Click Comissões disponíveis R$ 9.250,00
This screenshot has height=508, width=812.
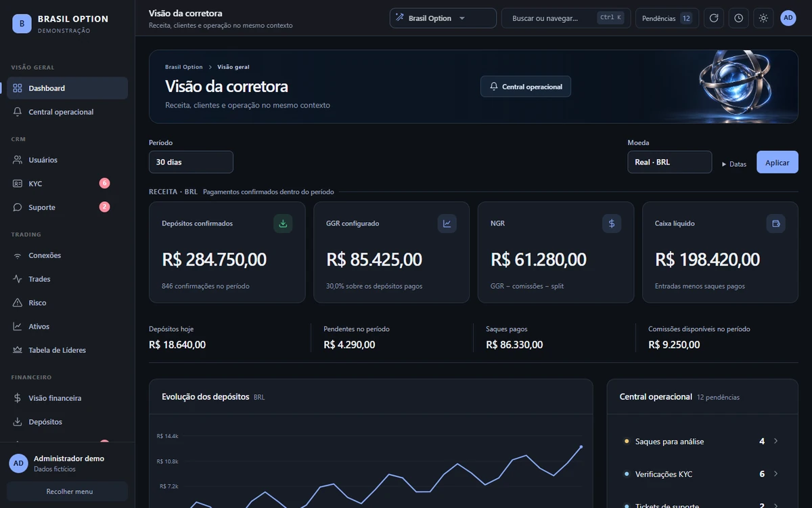tap(674, 345)
